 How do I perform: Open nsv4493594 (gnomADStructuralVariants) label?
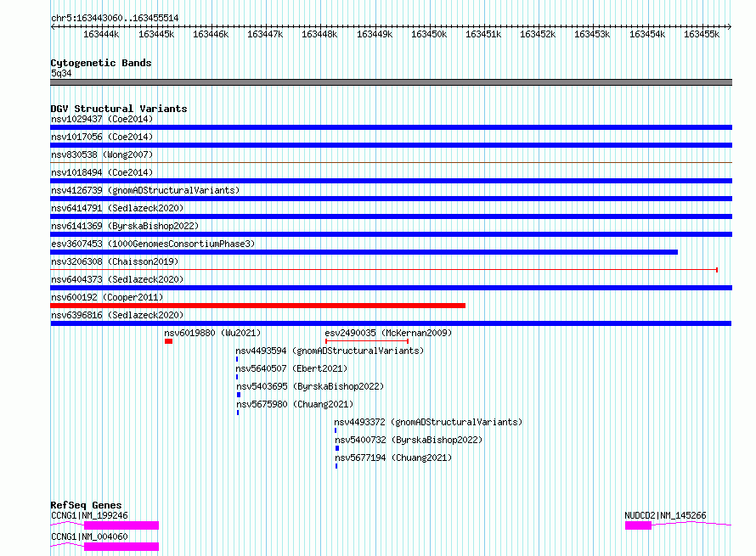(330, 351)
